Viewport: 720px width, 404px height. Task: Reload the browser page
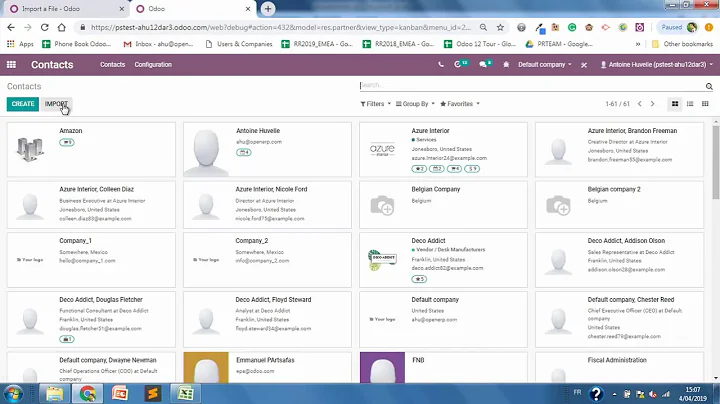[45, 28]
